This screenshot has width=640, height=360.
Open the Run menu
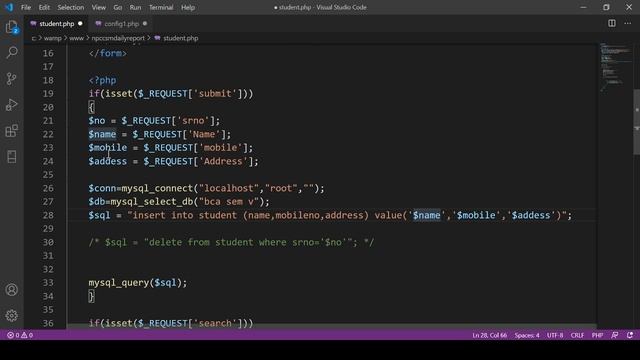[x=135, y=7]
